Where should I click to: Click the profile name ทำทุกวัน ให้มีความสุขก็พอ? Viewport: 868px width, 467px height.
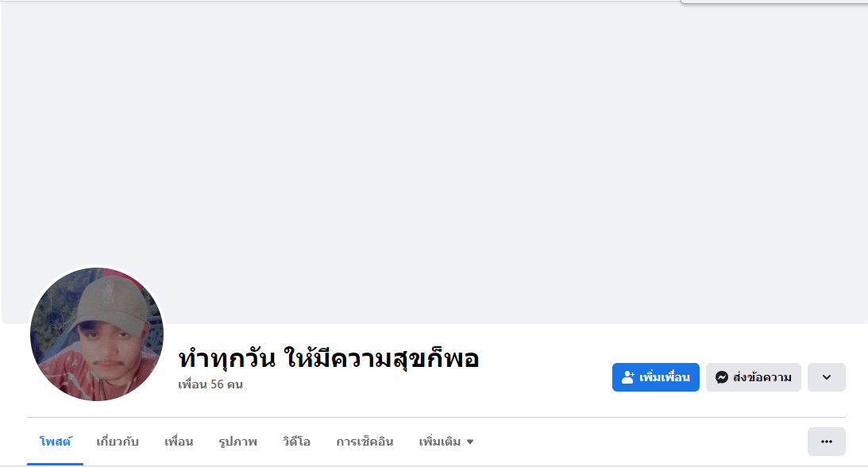(x=329, y=358)
